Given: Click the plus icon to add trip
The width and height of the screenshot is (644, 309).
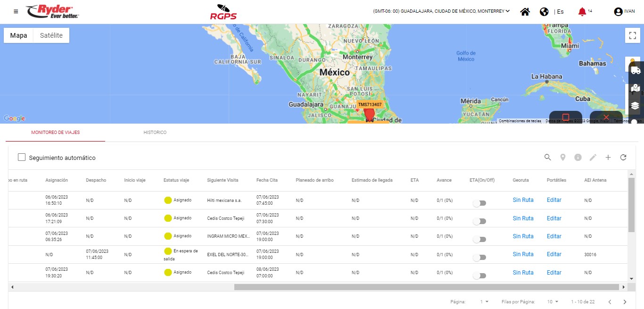Looking at the screenshot, I should pyautogui.click(x=608, y=158).
